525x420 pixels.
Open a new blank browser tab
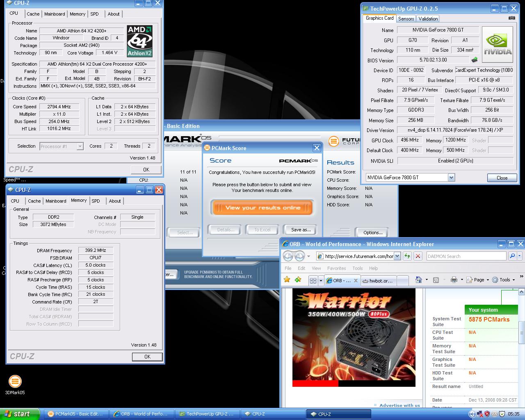coord(403,281)
